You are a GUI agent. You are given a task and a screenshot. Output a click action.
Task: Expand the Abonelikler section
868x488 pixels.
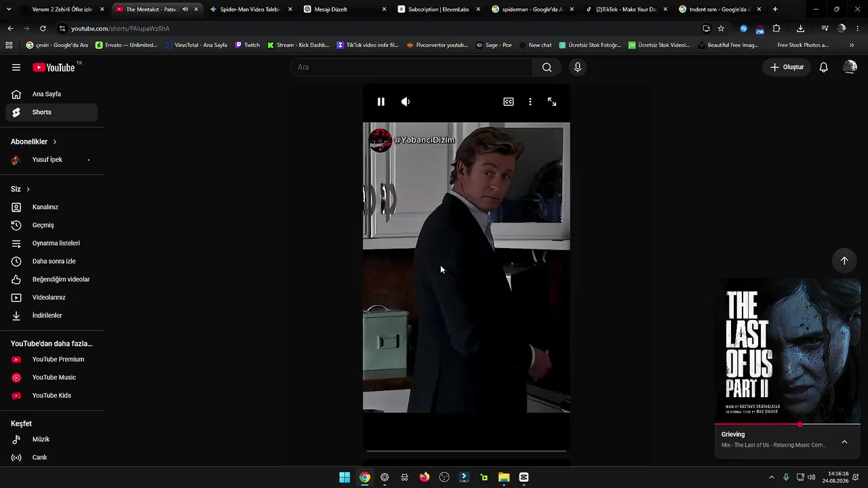(34, 142)
